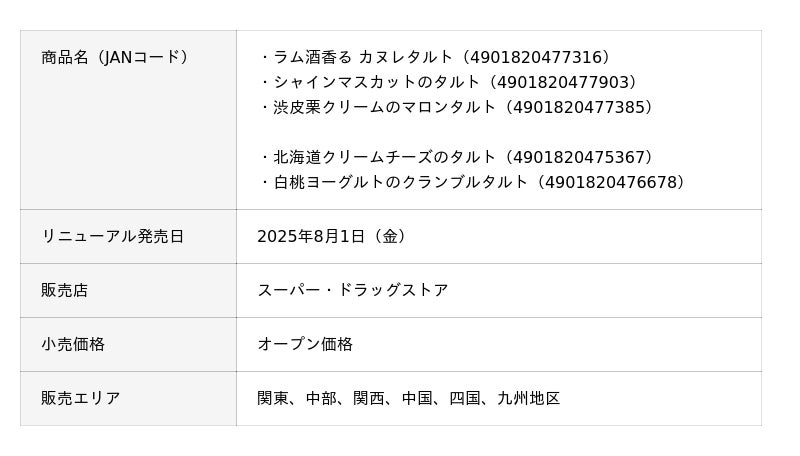The height and width of the screenshot is (456, 800).
Task: Select the 北海道クリームチーズのタルト product name
Action: tap(384, 157)
